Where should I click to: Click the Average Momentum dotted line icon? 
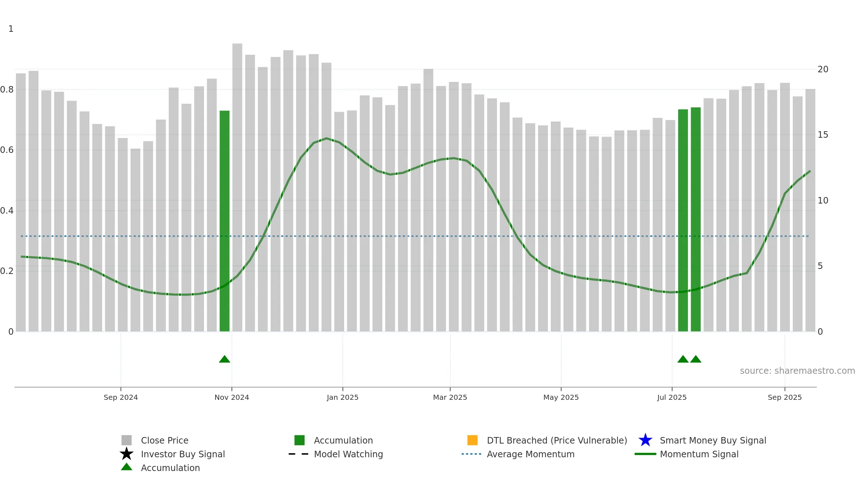[x=472, y=454]
